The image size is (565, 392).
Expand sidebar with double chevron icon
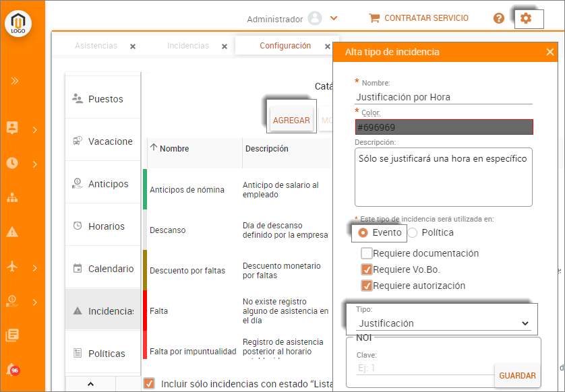point(15,81)
